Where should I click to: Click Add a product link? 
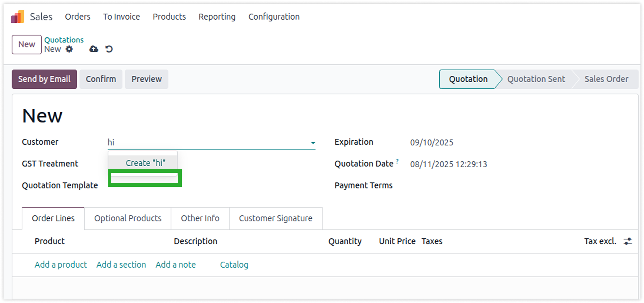pyautogui.click(x=61, y=265)
